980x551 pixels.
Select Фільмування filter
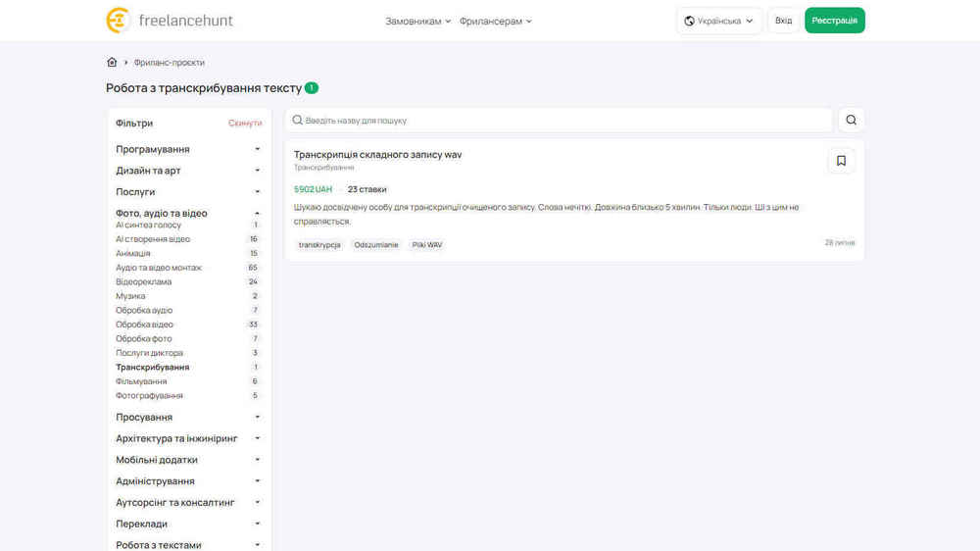pos(141,381)
